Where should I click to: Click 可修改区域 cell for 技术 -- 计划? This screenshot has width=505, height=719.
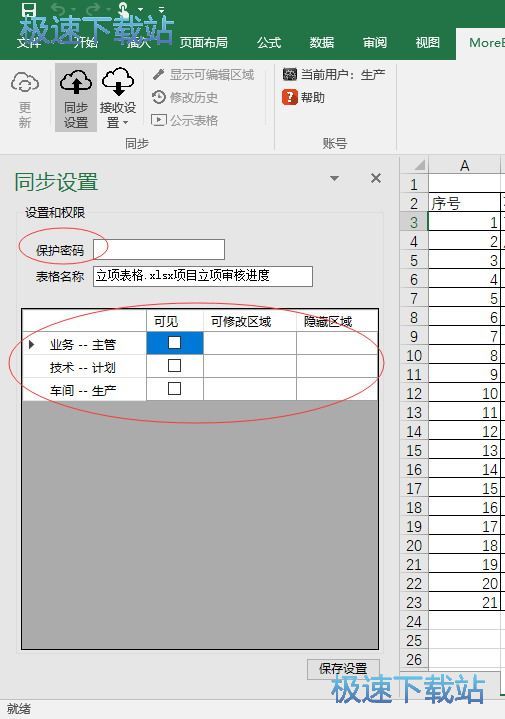(x=250, y=366)
